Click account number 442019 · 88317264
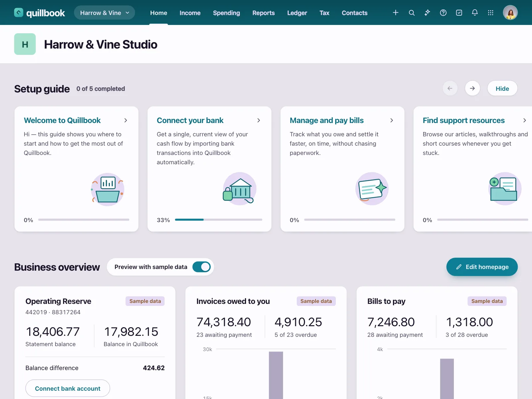The image size is (532, 399). (53, 312)
